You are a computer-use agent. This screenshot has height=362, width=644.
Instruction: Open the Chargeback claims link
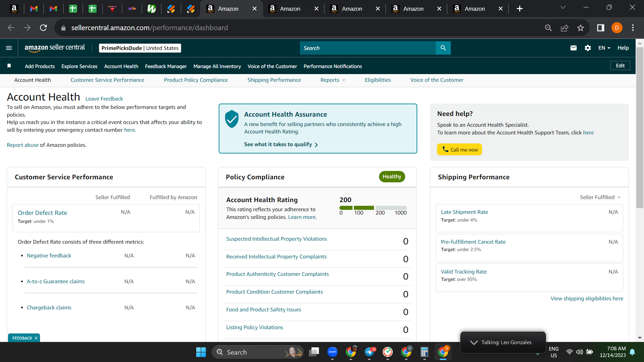[49, 308]
